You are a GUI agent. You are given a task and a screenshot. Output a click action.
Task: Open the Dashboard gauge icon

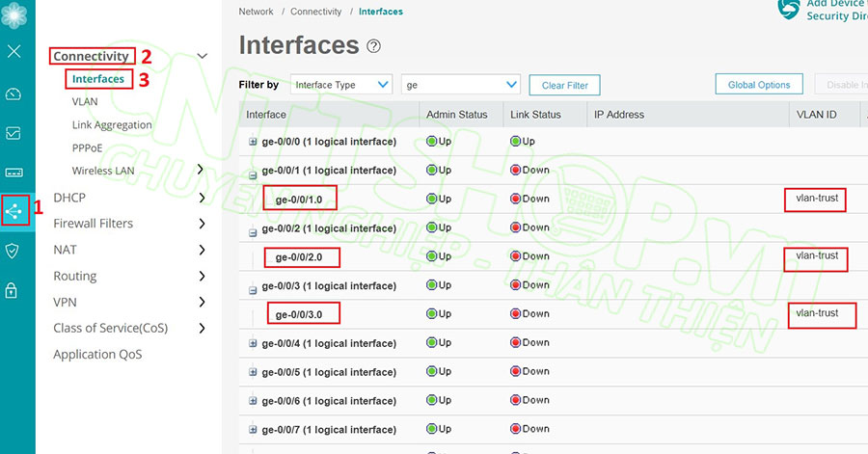[x=14, y=93]
